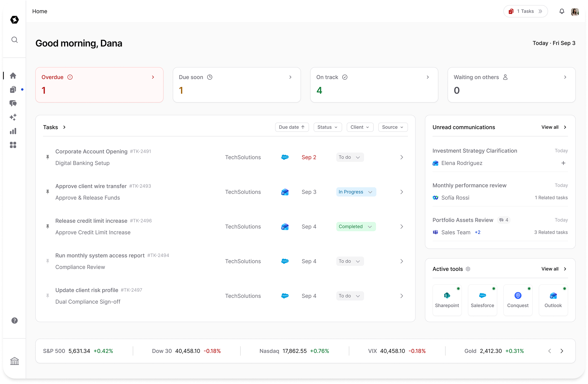Screen dimensions: 588x384
Task: Open 1 Related tasks for Sofía Rossi
Action: (x=551, y=198)
